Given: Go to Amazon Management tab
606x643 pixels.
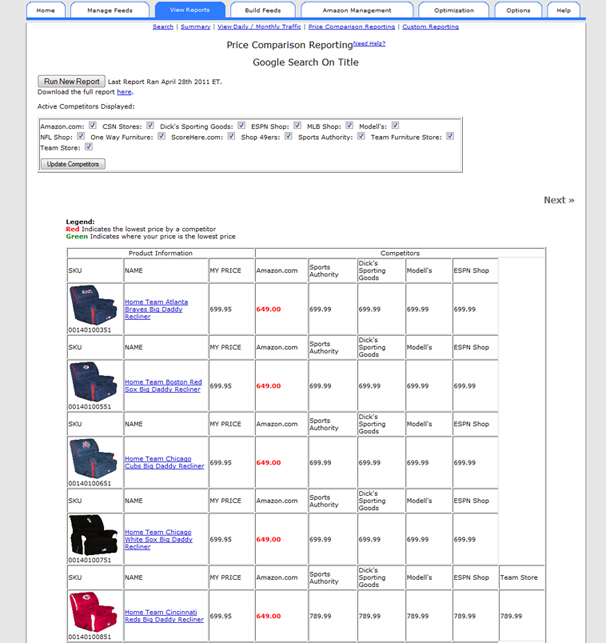Looking at the screenshot, I should coord(357,10).
